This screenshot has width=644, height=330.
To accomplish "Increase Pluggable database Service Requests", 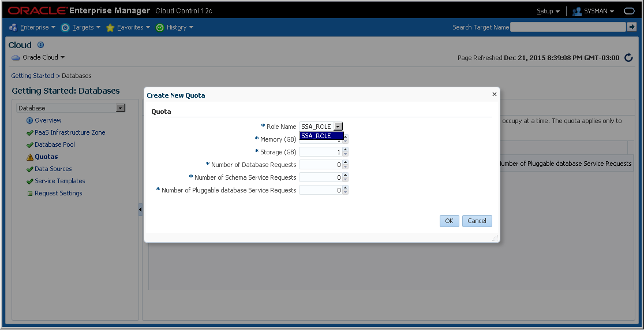I will point(346,188).
